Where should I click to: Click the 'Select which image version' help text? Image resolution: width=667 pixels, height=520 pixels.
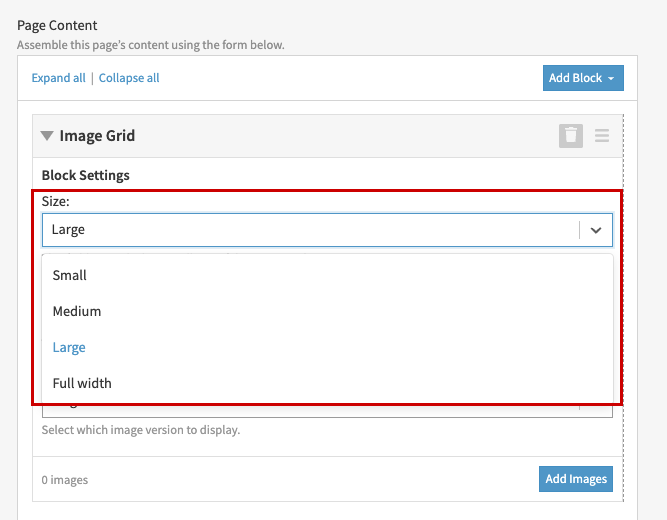click(141, 431)
